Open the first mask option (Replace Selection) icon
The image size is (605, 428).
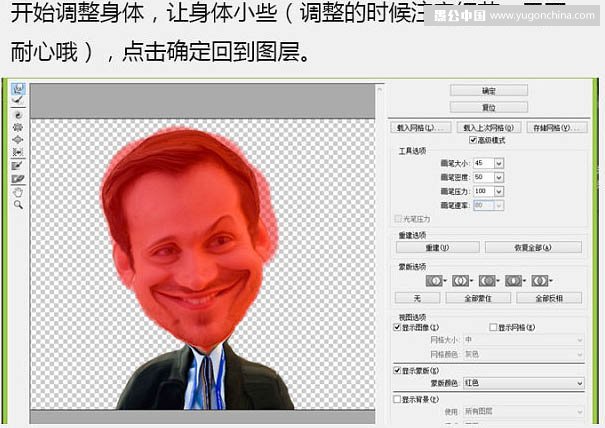click(436, 281)
